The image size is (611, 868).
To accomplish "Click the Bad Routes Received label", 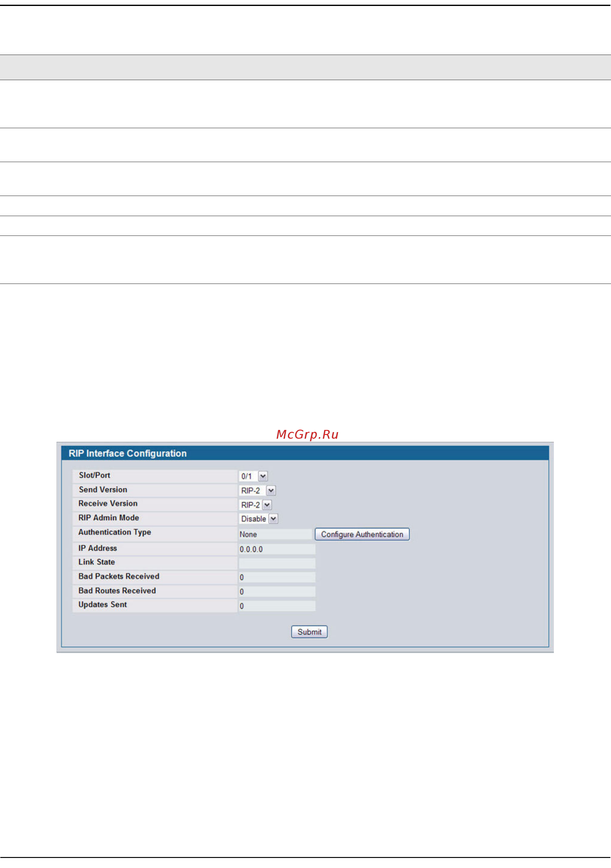I will tap(117, 591).
